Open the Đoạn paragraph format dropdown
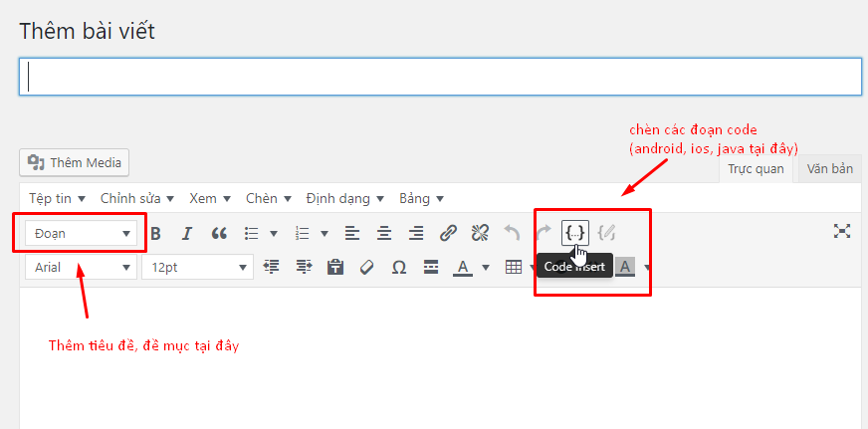Viewport: 868px width, 429px height. tap(82, 233)
